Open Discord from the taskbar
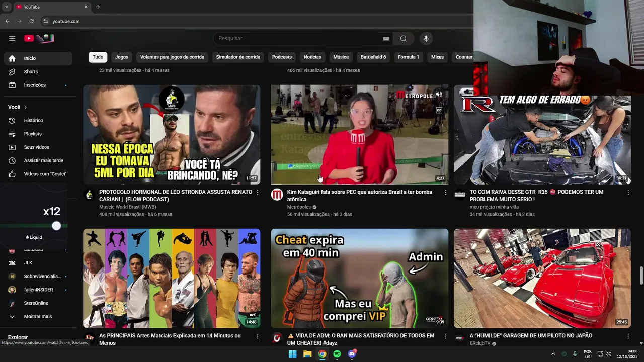This screenshot has height=362, width=644. (352, 354)
